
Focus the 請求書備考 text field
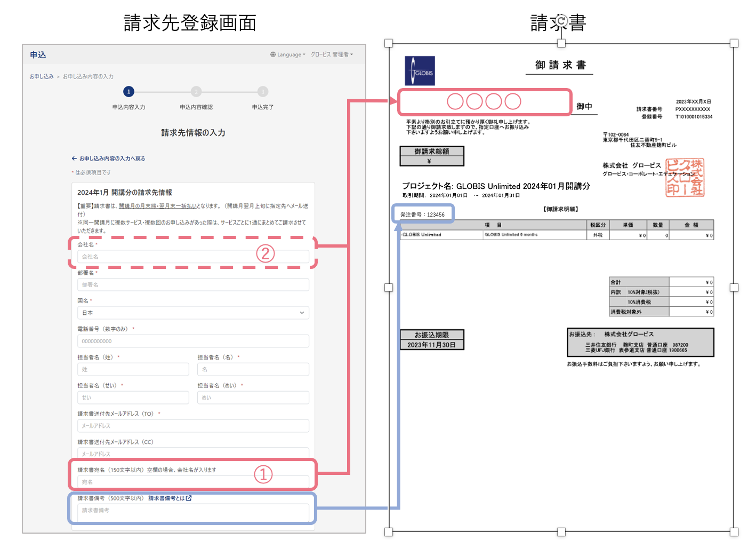point(193,512)
